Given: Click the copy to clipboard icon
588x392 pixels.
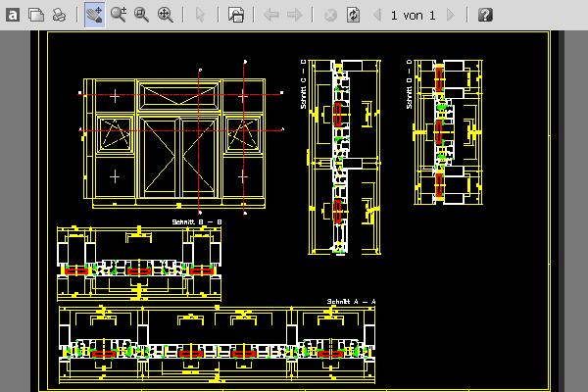Looking at the screenshot, I should (x=35, y=15).
